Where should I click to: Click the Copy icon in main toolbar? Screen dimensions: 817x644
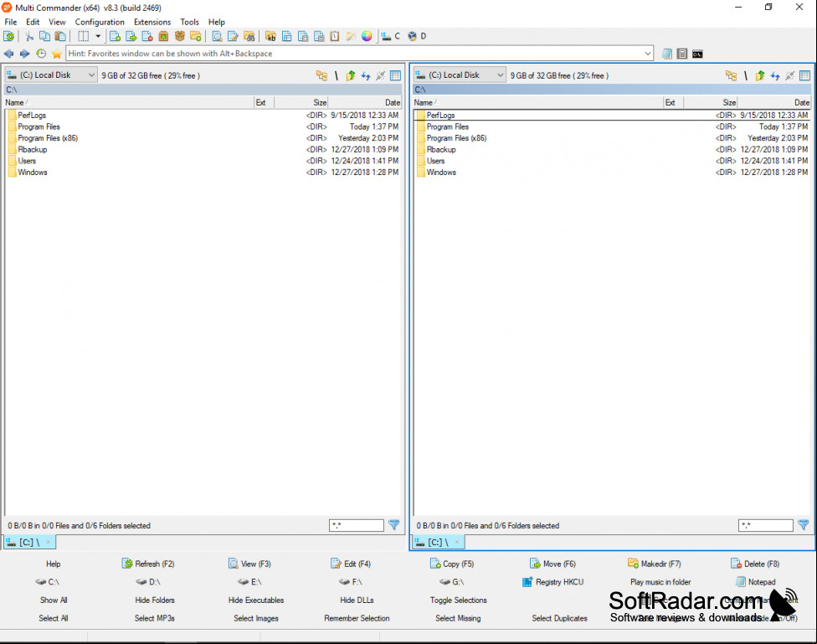45,36
